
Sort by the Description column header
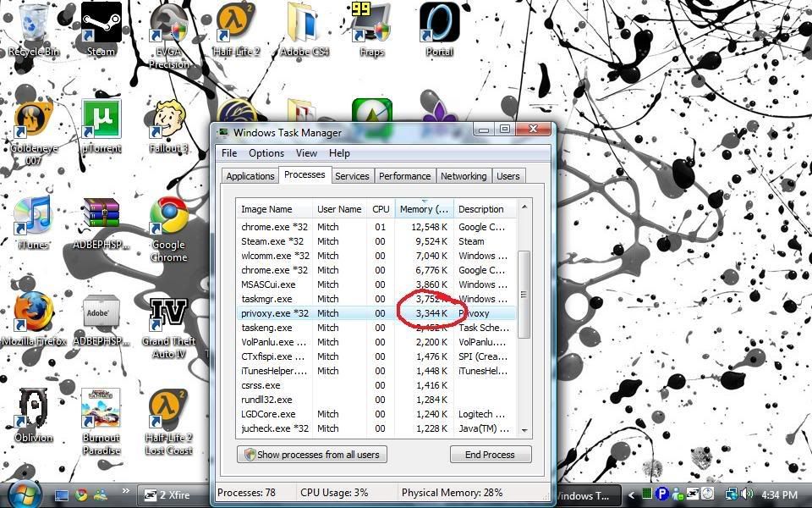(486, 209)
